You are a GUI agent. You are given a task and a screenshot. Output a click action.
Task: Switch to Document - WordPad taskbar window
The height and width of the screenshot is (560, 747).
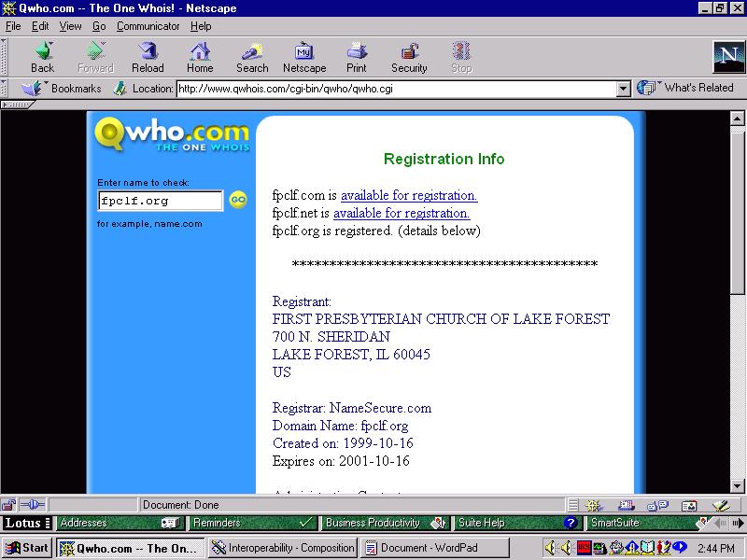coord(435,548)
